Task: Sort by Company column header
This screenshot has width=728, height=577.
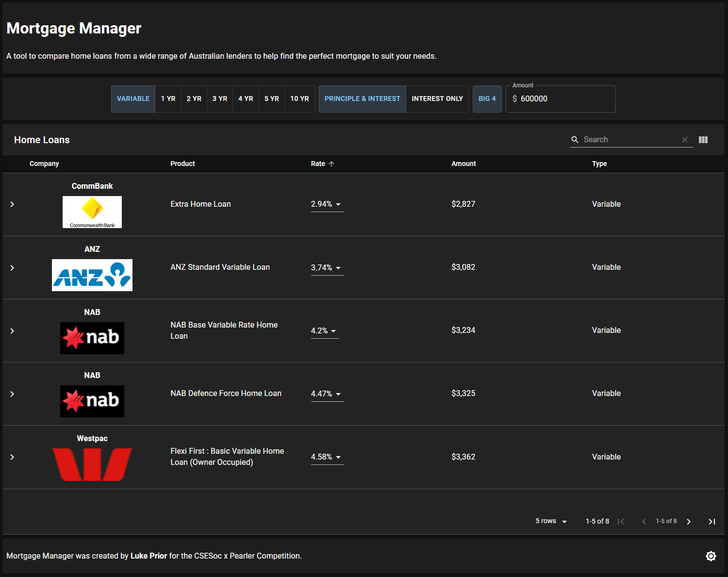Action: tap(44, 164)
